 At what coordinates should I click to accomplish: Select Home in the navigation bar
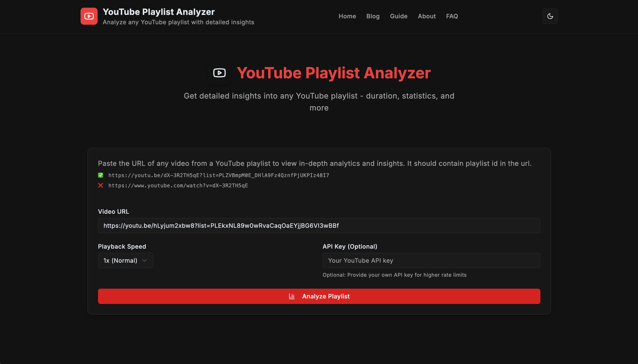click(347, 16)
